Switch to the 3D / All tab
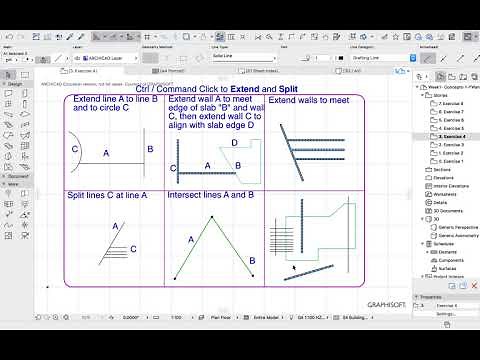480x360 pixels. [348, 71]
